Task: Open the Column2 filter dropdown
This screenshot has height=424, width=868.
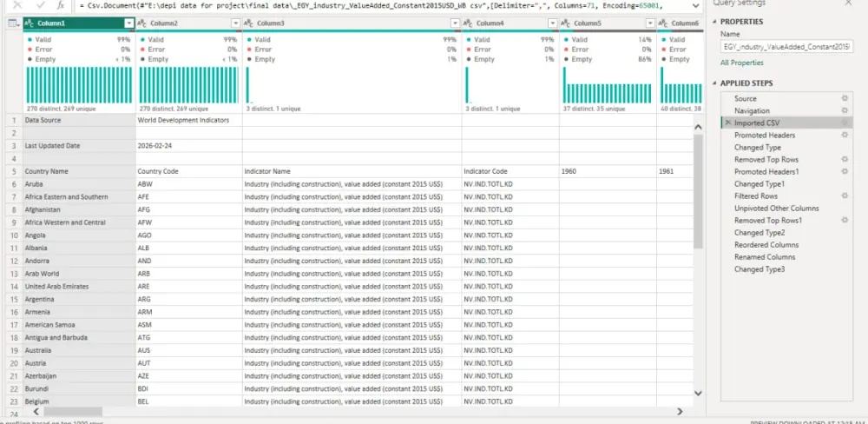Action: [236, 23]
